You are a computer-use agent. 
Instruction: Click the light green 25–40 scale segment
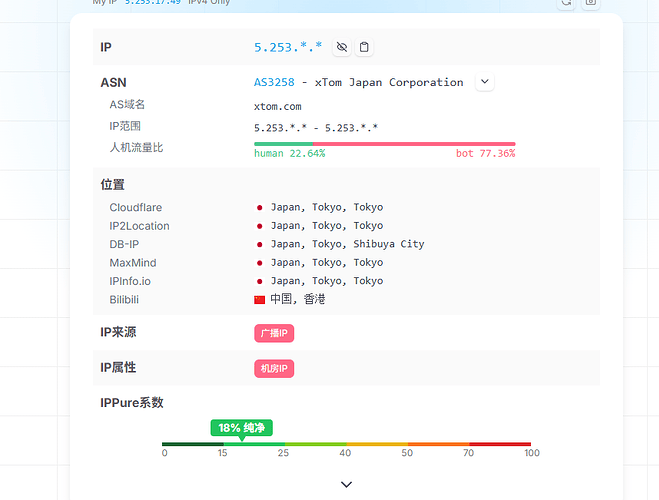(x=316, y=444)
